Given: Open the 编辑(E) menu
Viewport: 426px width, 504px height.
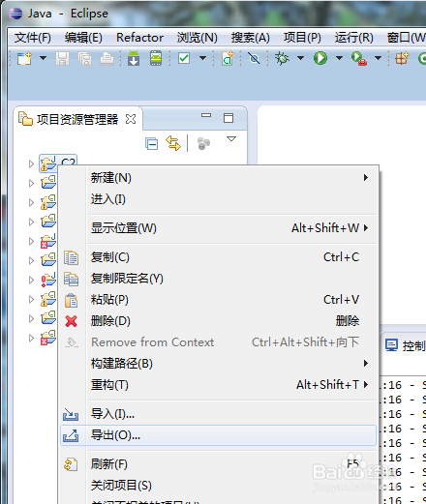Looking at the screenshot, I should [x=83, y=38].
